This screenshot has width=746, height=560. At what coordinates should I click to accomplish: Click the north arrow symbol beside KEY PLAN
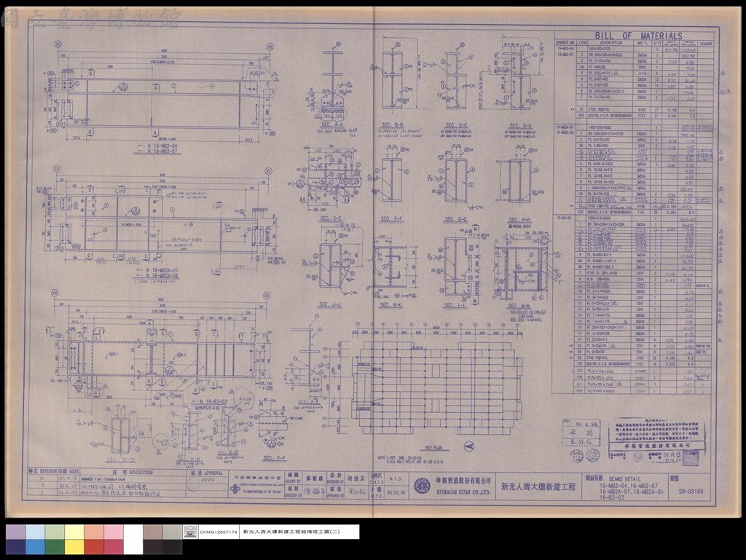(x=468, y=446)
